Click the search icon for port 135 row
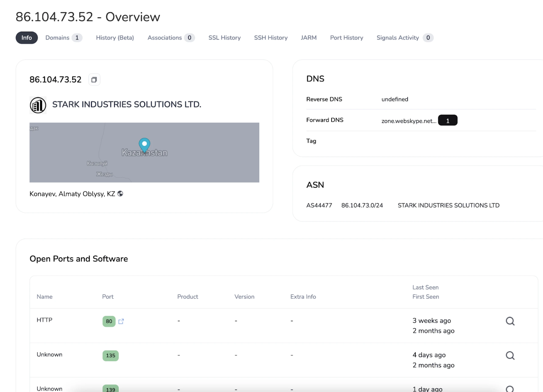 (510, 355)
